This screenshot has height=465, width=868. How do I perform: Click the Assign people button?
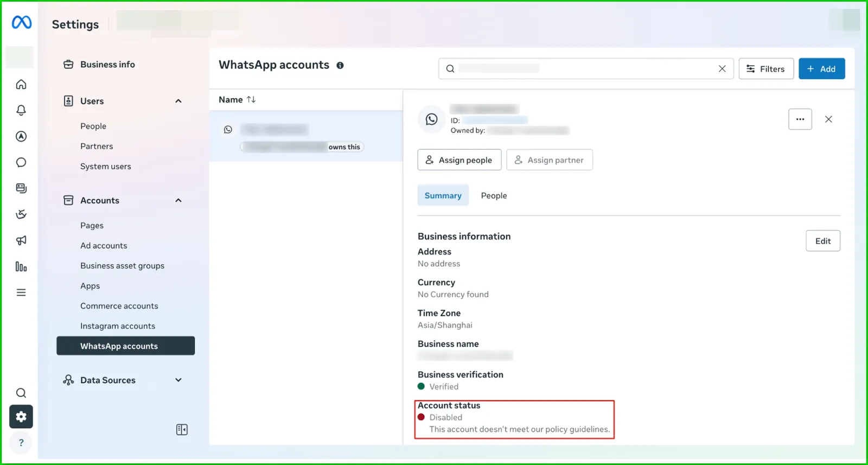tap(459, 160)
